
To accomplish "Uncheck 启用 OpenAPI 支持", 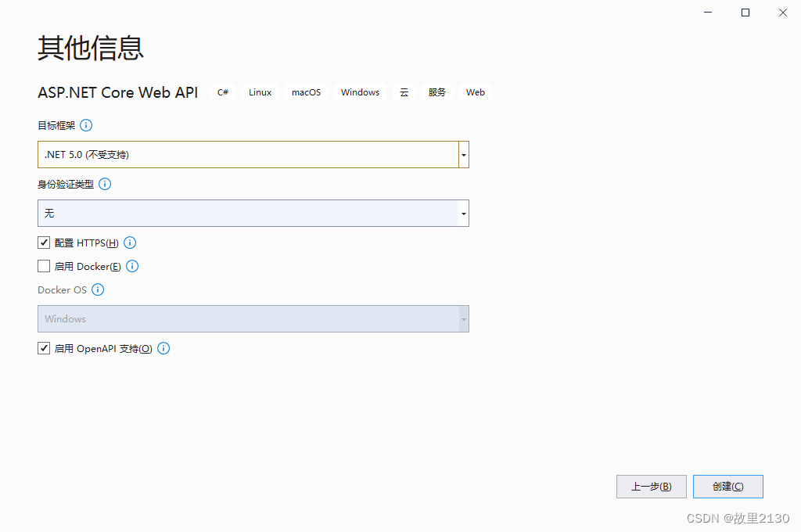I will pos(44,348).
